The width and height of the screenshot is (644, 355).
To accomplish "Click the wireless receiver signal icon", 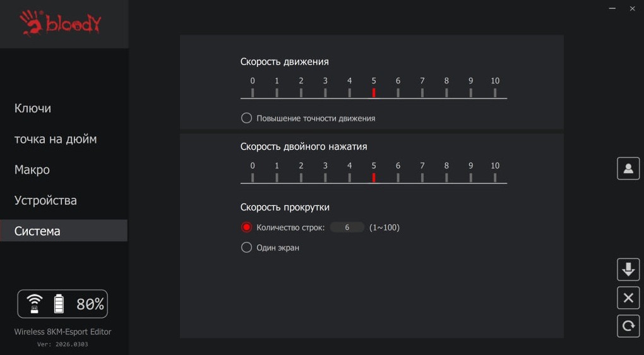I will [x=35, y=304].
